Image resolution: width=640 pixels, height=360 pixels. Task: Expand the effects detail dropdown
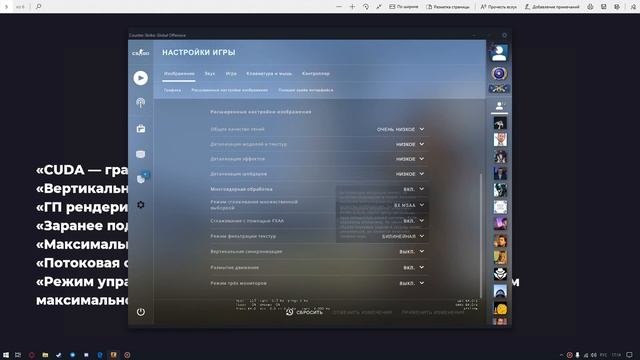pyautogui.click(x=409, y=159)
